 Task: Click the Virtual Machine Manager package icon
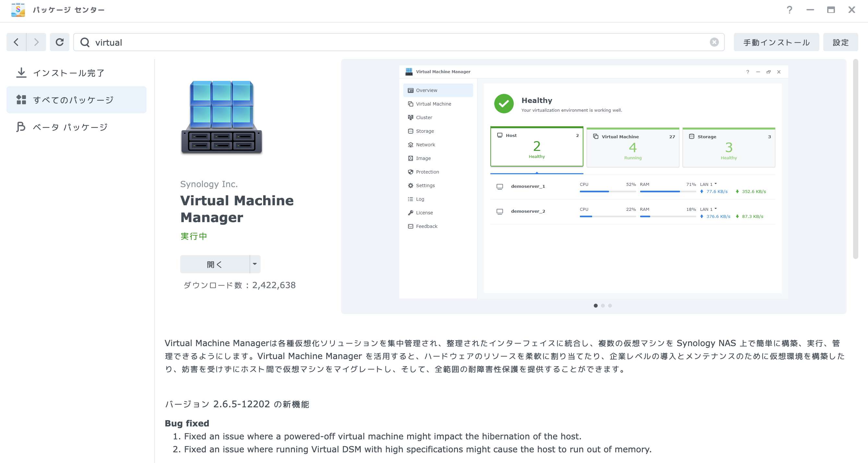pyautogui.click(x=222, y=117)
